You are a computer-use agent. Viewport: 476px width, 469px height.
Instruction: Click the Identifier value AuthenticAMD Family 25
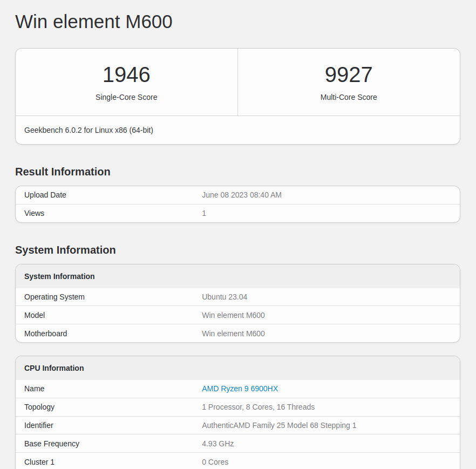click(x=279, y=425)
